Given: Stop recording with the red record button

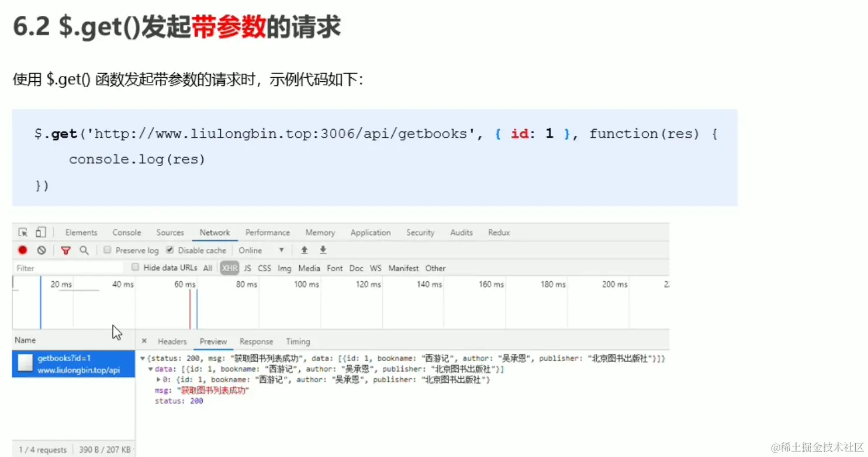Looking at the screenshot, I should click(23, 250).
